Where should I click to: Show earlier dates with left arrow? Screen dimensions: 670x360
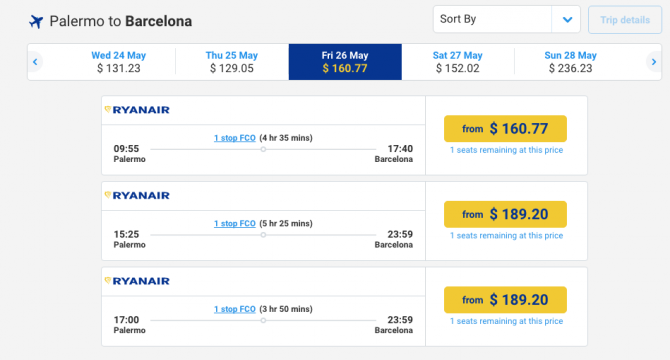click(x=35, y=62)
